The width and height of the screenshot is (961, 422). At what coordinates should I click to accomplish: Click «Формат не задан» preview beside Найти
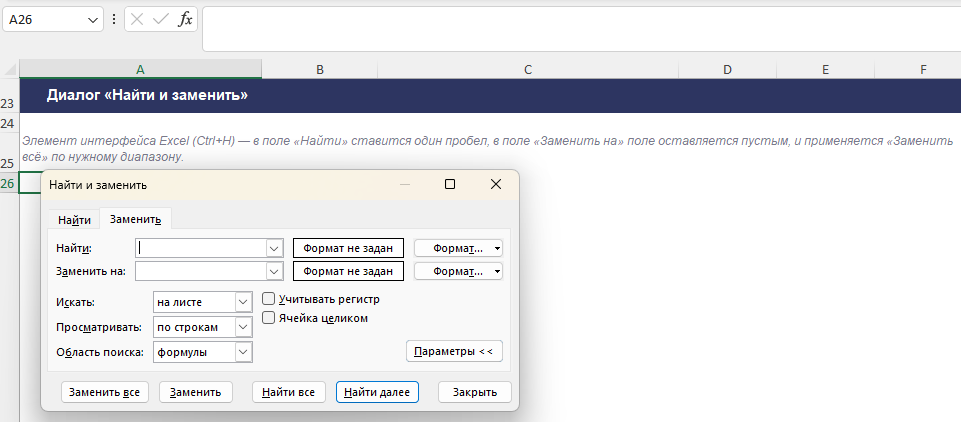tap(348, 248)
